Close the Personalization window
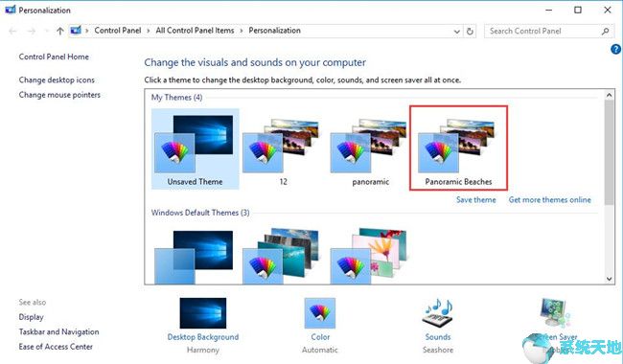 point(608,10)
